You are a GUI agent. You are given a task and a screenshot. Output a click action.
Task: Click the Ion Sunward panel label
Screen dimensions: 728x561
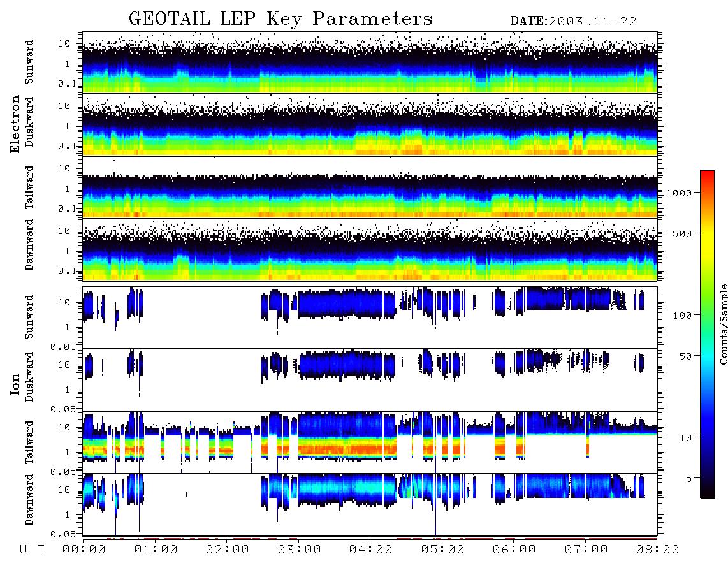[29, 317]
